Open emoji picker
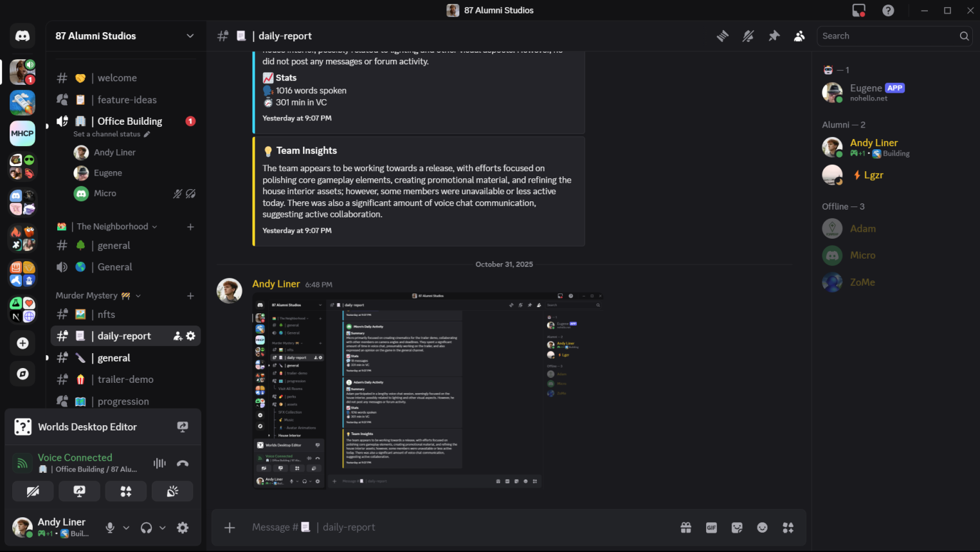This screenshot has width=980, height=552. click(x=762, y=528)
